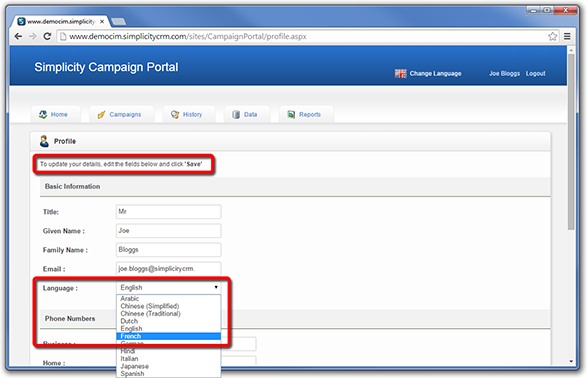Switch to the History tab
Image resolution: width=587 pixels, height=378 pixels.
189,114
